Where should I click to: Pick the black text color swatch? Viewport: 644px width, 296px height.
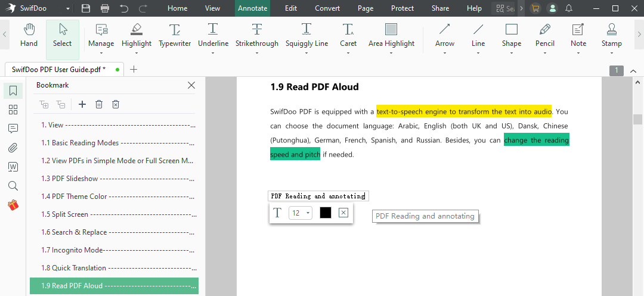point(326,213)
